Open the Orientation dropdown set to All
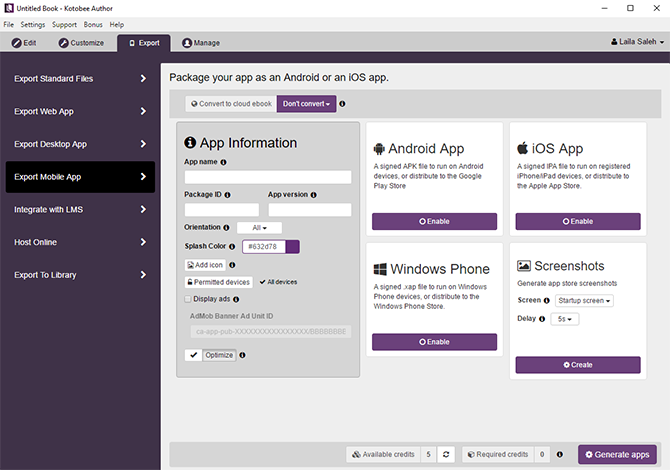The image size is (670, 470). click(259, 228)
